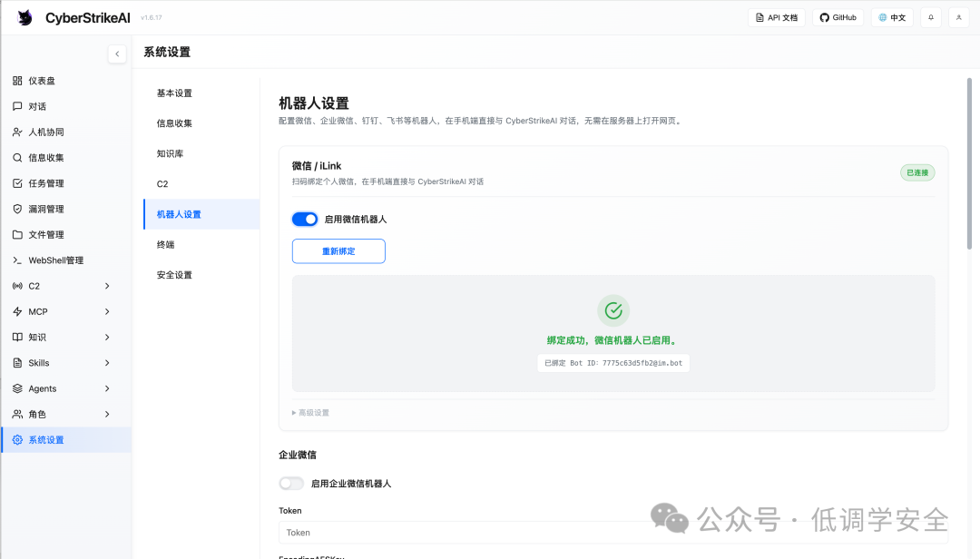The image size is (980, 559).
Task: Select the 机器人设置 settings tab
Action: pyautogui.click(x=201, y=214)
